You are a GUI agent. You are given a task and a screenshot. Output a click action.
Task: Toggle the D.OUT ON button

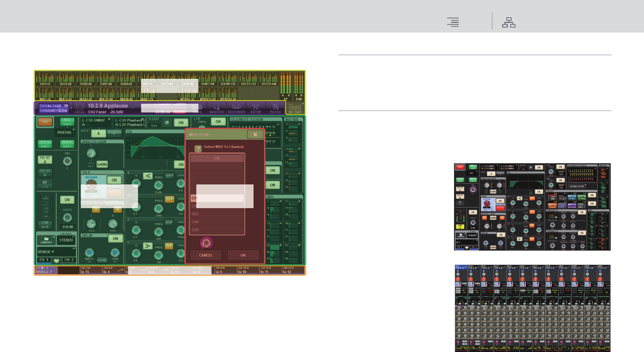[181, 122]
